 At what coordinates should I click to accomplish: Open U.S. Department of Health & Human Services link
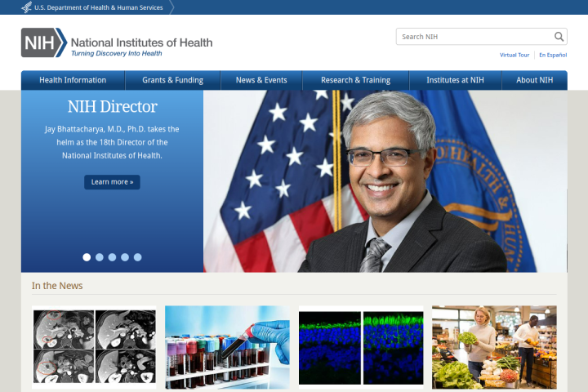tap(99, 7)
